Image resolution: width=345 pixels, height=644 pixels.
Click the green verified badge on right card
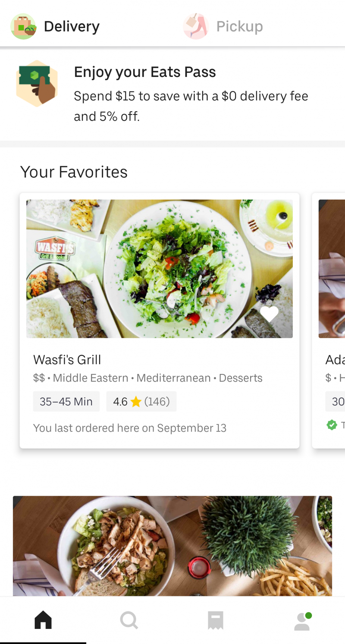click(332, 425)
